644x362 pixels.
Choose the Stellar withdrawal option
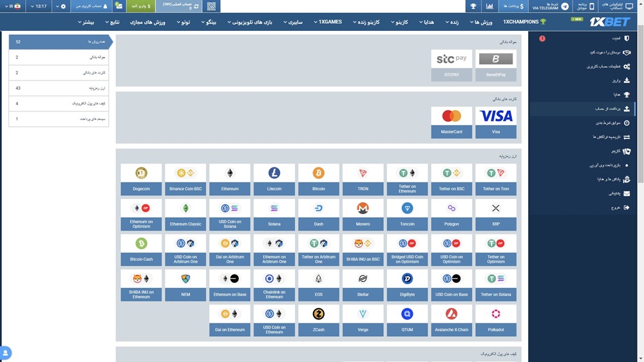pos(363,285)
